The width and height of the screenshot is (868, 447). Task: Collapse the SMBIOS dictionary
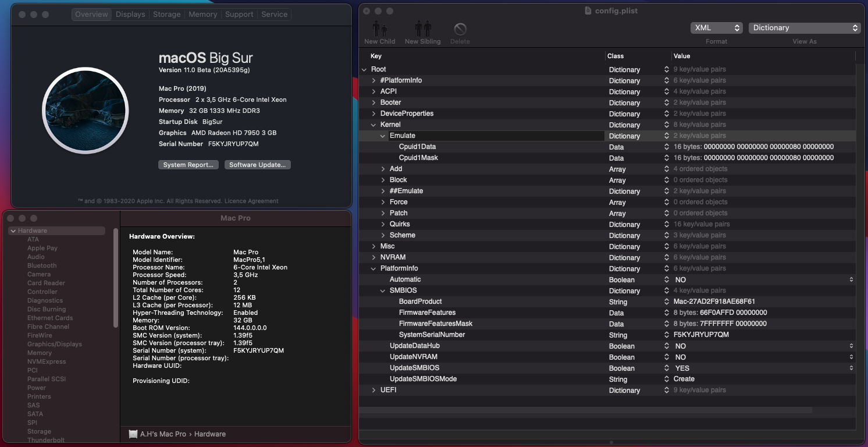(x=383, y=290)
